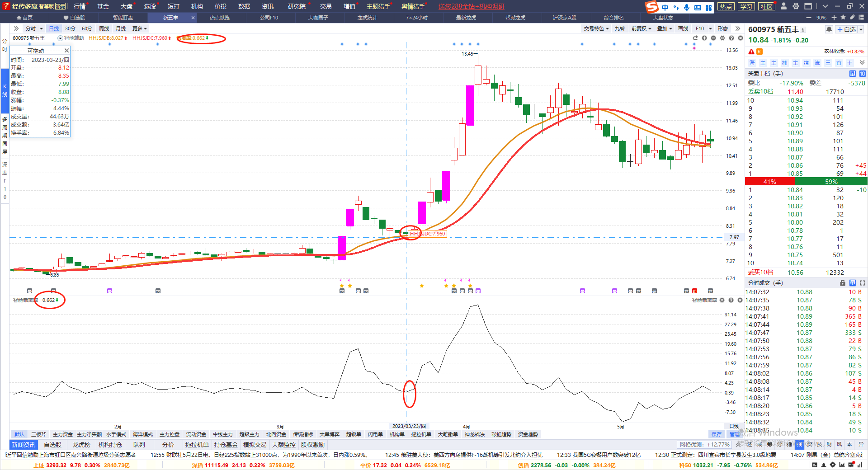Open the 新闻资讯 bottom tab
Screen dimensions: 868x470
click(x=23, y=445)
